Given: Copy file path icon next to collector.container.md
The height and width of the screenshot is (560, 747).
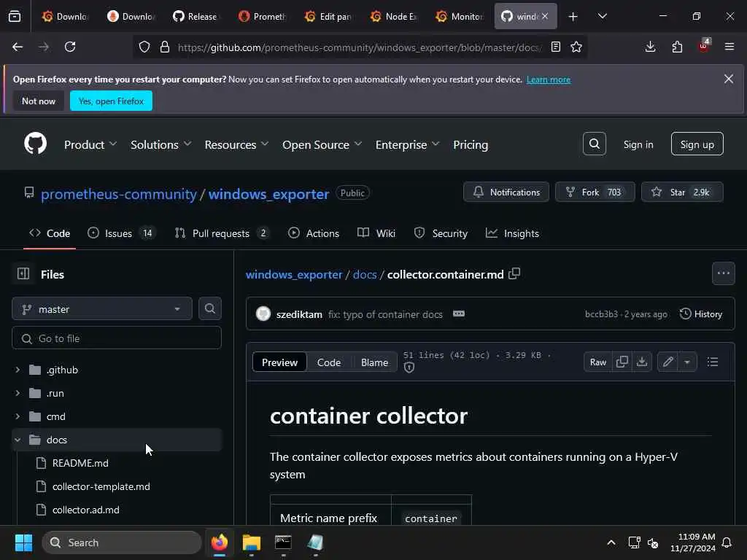Looking at the screenshot, I should coord(514,274).
